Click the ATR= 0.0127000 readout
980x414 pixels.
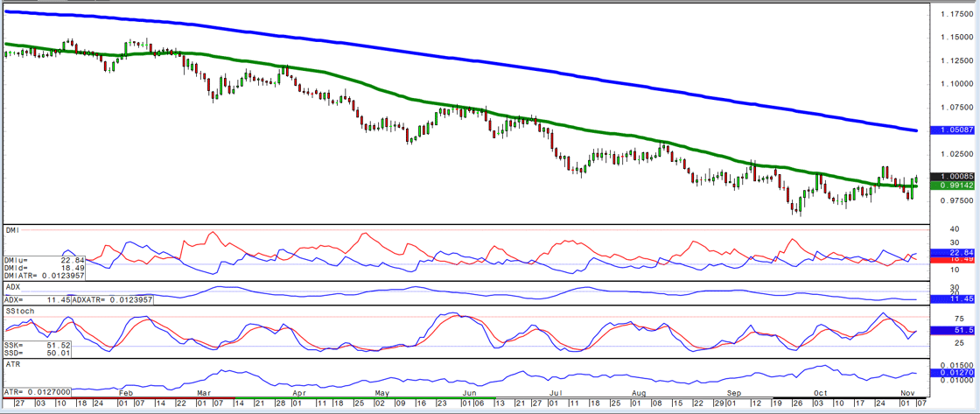click(38, 391)
